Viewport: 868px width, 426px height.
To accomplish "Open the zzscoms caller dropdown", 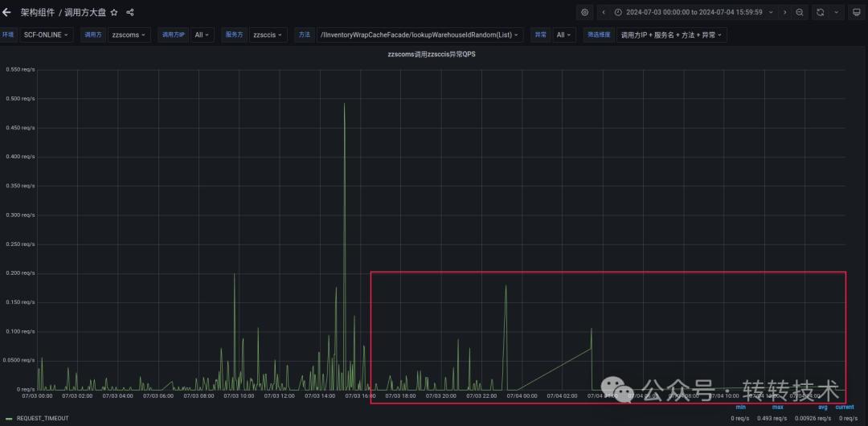I will click(x=129, y=35).
